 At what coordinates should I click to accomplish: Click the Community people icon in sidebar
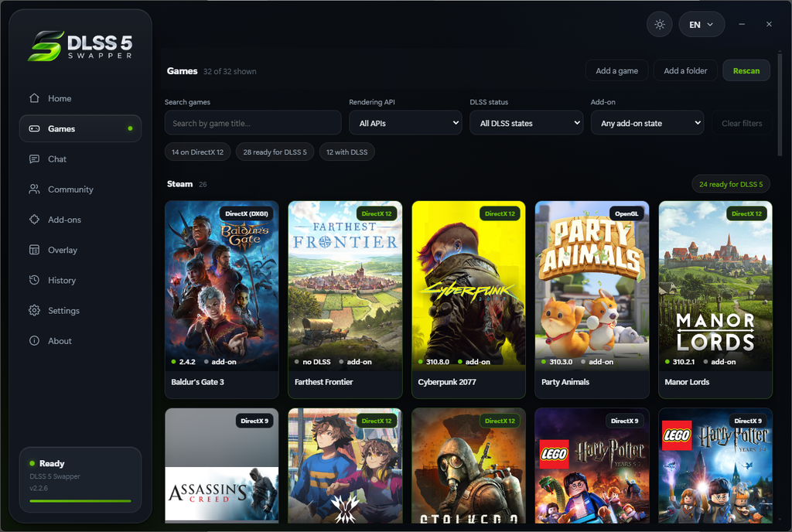pyautogui.click(x=34, y=189)
